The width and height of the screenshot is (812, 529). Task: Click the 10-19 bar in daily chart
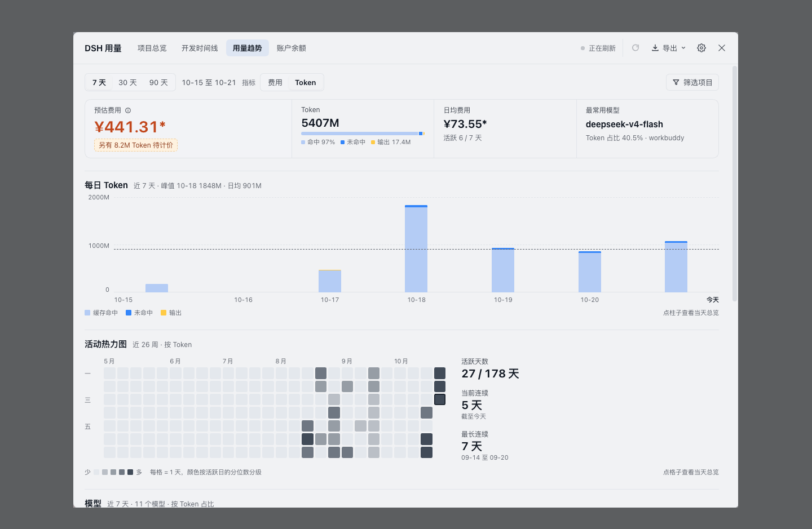pyautogui.click(x=503, y=270)
